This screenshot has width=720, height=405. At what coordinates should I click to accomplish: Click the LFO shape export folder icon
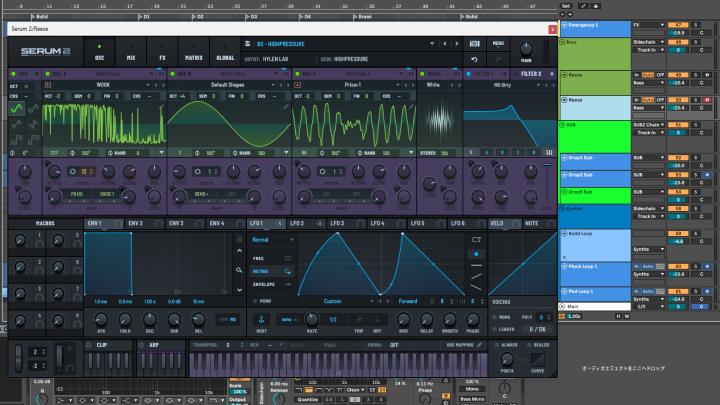(476, 239)
